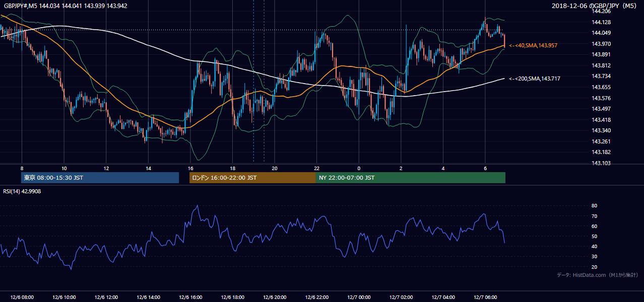Click the 12/6 14:00 bottom time label
644x302 pixels.
tap(148, 297)
